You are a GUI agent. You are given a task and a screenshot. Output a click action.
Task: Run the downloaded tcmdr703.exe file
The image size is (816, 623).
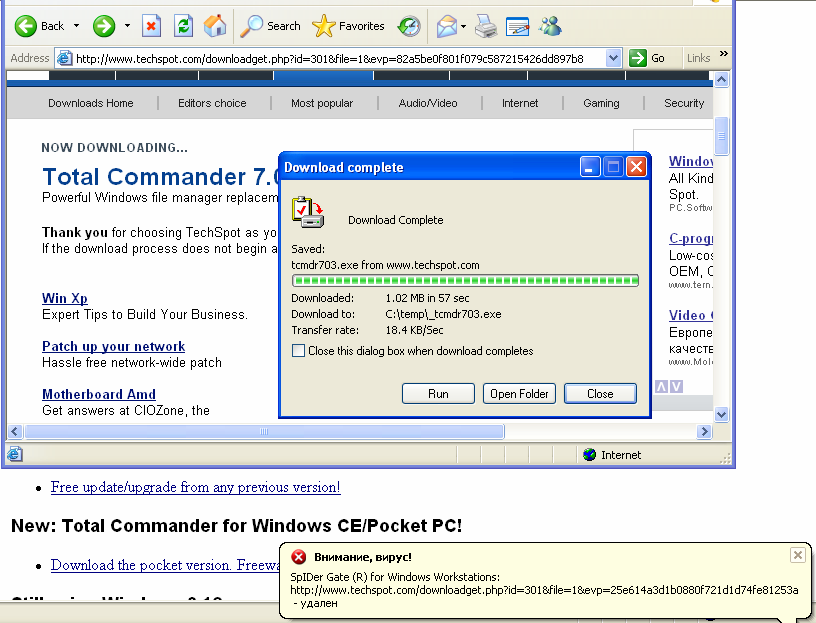coord(438,393)
